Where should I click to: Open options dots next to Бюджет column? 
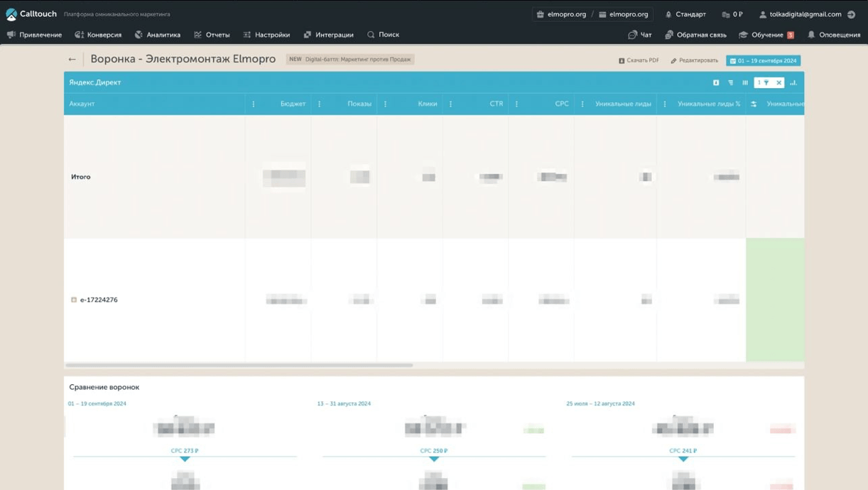[319, 104]
